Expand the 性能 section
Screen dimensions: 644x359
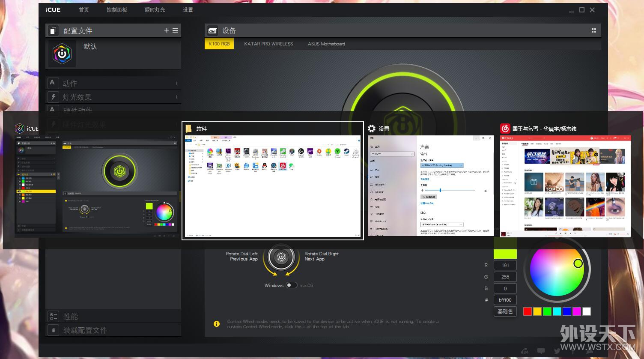[113, 316]
